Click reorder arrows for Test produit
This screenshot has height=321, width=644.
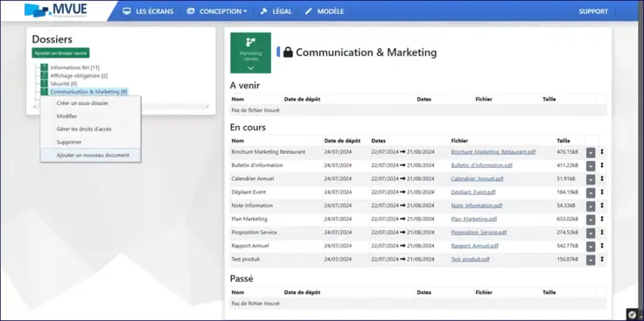pos(602,259)
